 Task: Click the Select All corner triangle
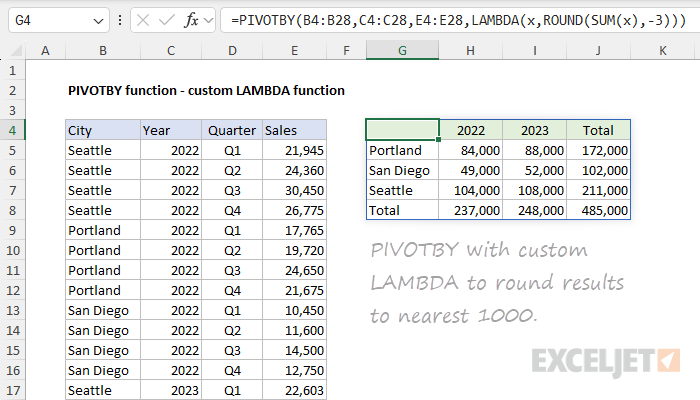16,51
